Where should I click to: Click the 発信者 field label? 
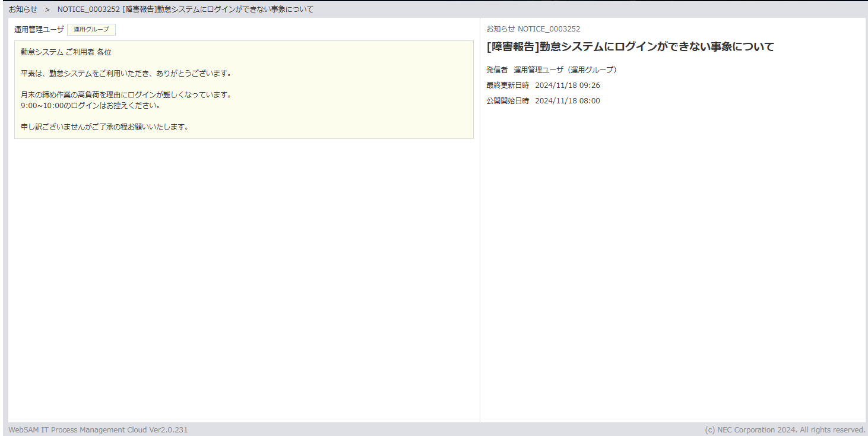[497, 70]
